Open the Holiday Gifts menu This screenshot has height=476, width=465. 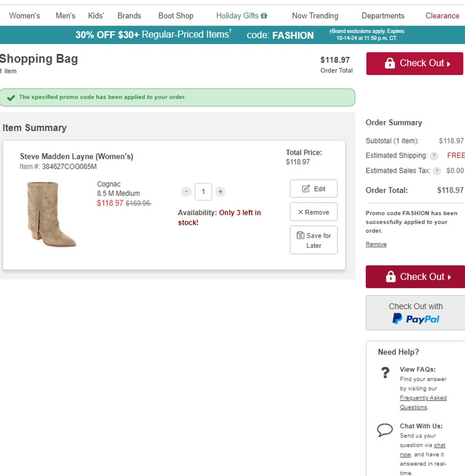tap(241, 16)
